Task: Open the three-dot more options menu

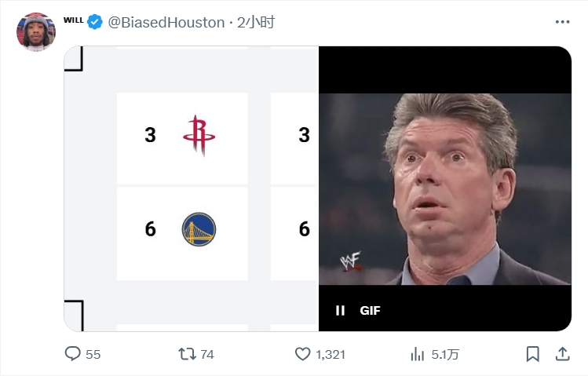Action: click(562, 23)
